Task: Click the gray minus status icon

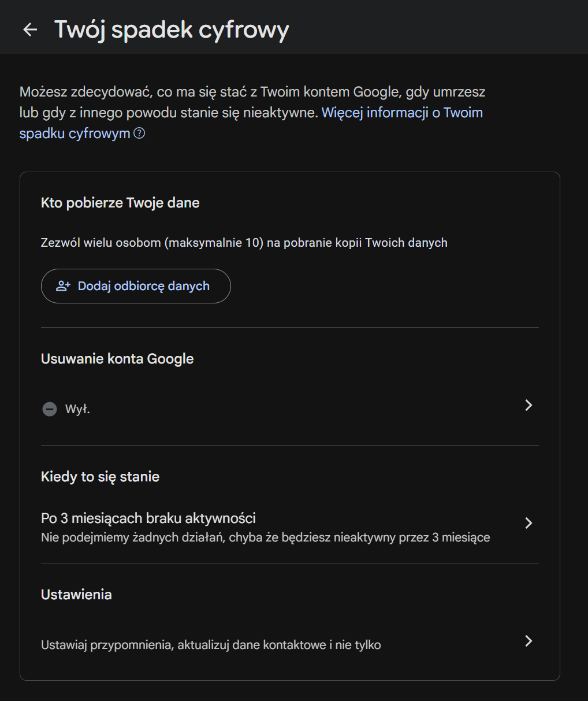Action: 50,409
